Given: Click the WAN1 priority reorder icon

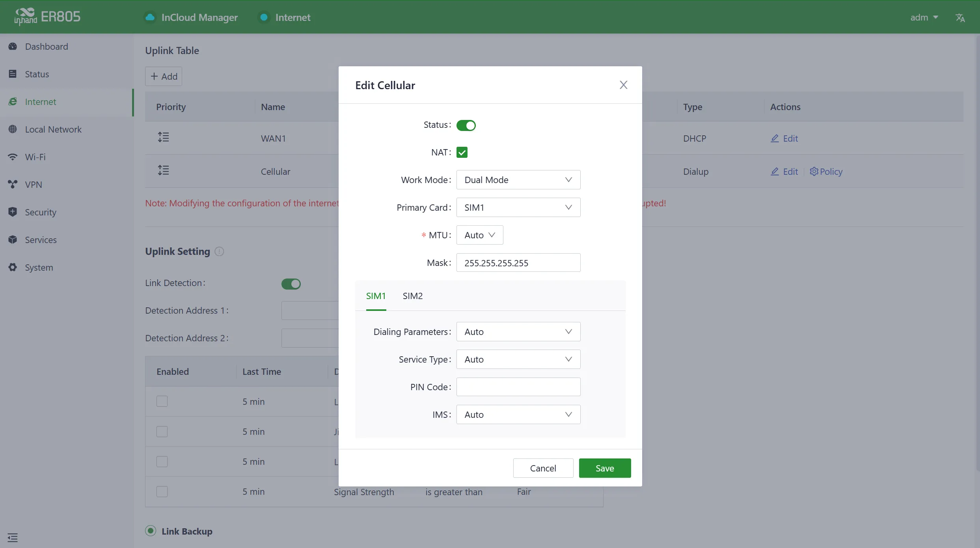Looking at the screenshot, I should [x=164, y=137].
